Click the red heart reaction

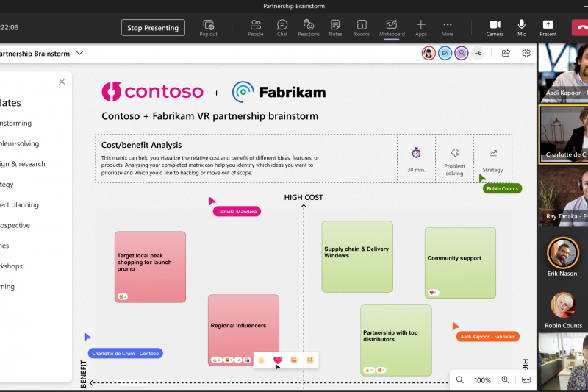(278, 360)
